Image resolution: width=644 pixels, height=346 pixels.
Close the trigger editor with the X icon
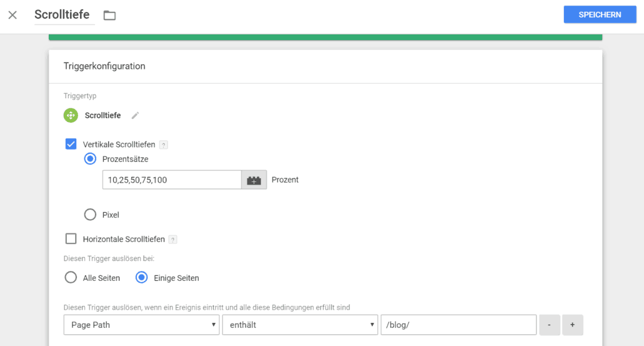[x=13, y=15]
